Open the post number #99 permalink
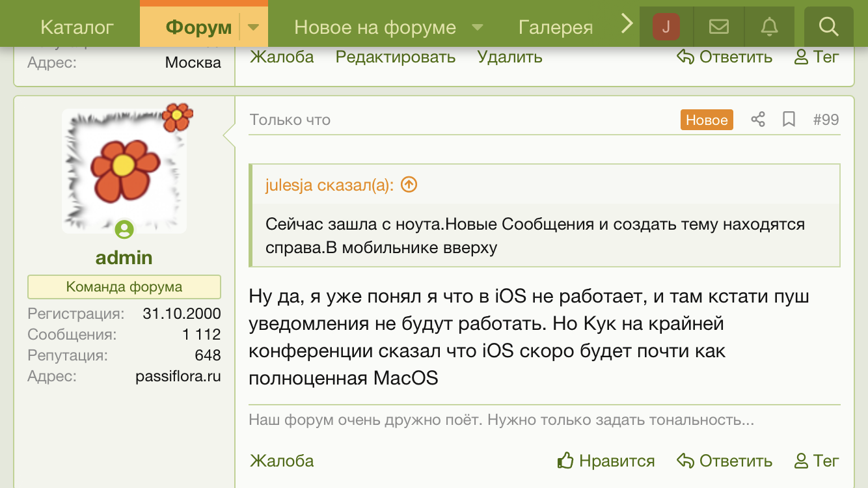Image resolution: width=868 pixels, height=488 pixels. coord(826,120)
